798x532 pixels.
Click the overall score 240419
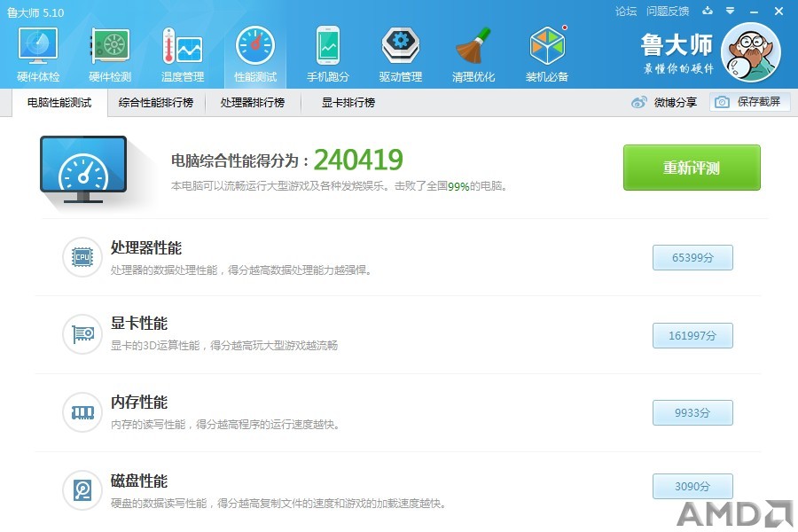click(358, 160)
